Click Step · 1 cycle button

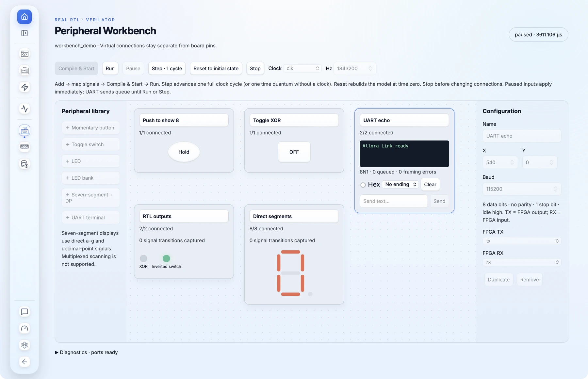pos(167,68)
